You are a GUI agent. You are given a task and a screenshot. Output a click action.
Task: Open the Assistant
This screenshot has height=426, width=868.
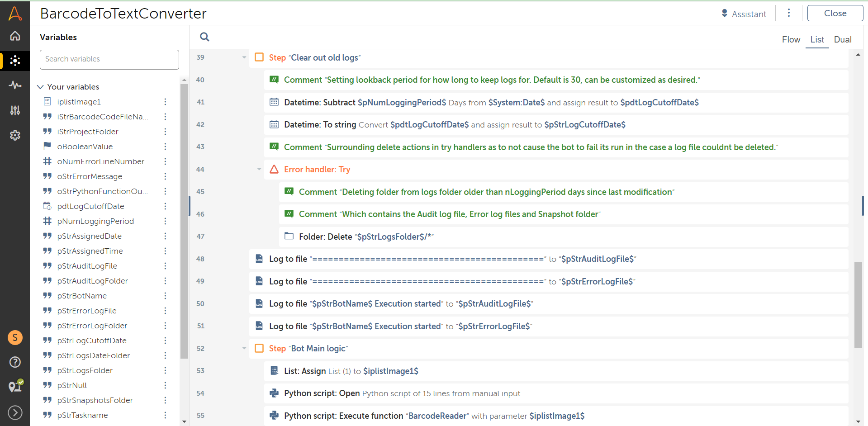[x=744, y=14]
